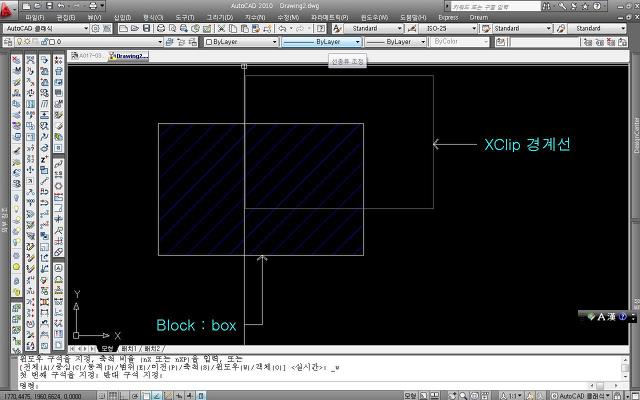Image resolution: width=640 pixels, height=400 pixels.
Task: Click the command window vertical scrollbar
Action: [625, 367]
